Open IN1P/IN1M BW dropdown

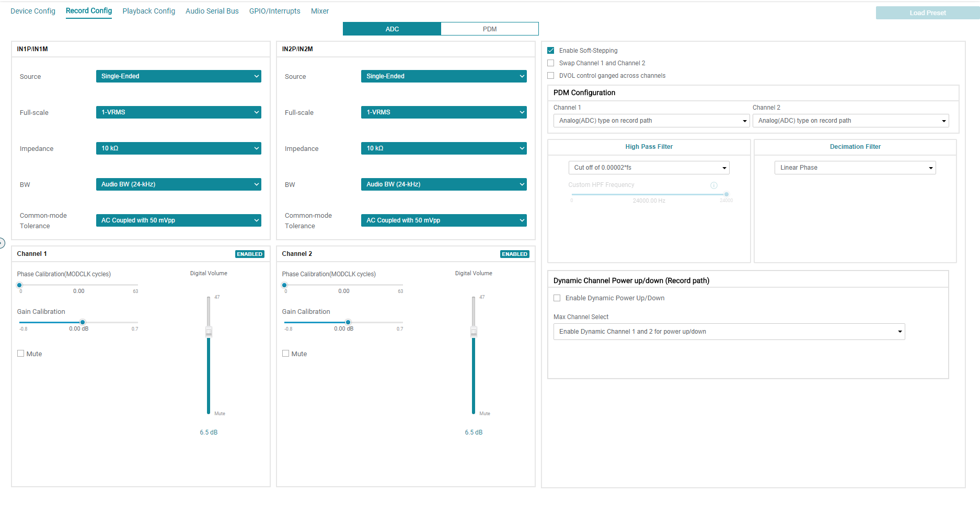178,184
